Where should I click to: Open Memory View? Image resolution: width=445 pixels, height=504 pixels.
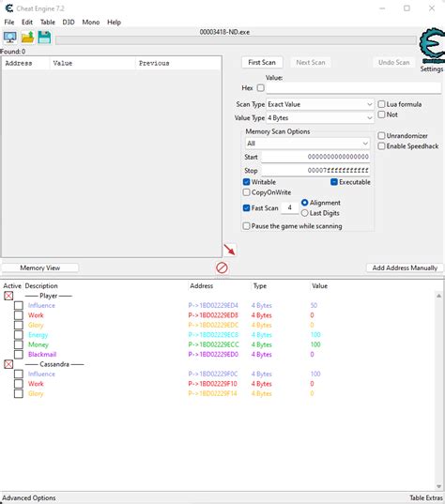tap(40, 267)
